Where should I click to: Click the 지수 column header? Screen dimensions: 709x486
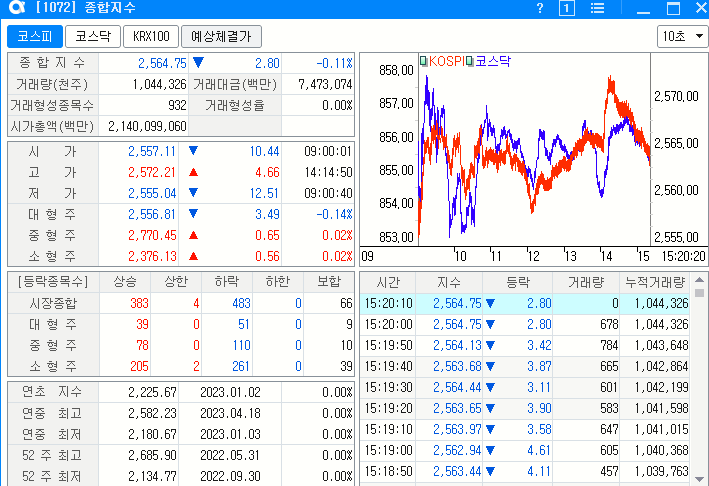click(x=449, y=283)
